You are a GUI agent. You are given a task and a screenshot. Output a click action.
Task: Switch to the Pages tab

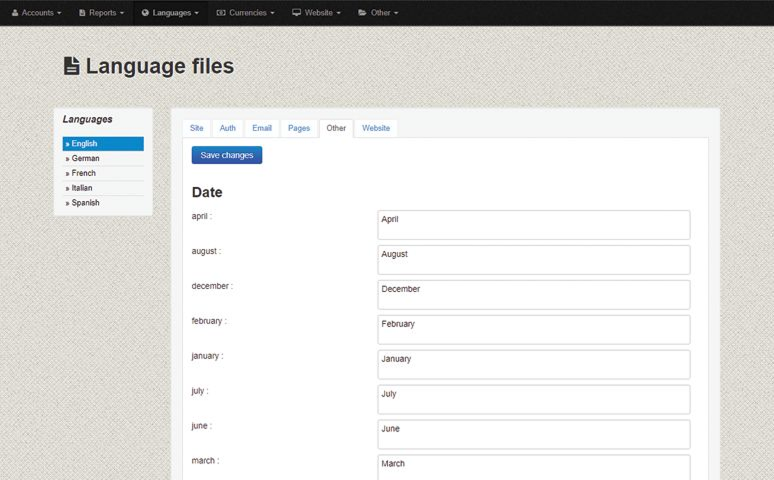click(x=299, y=128)
